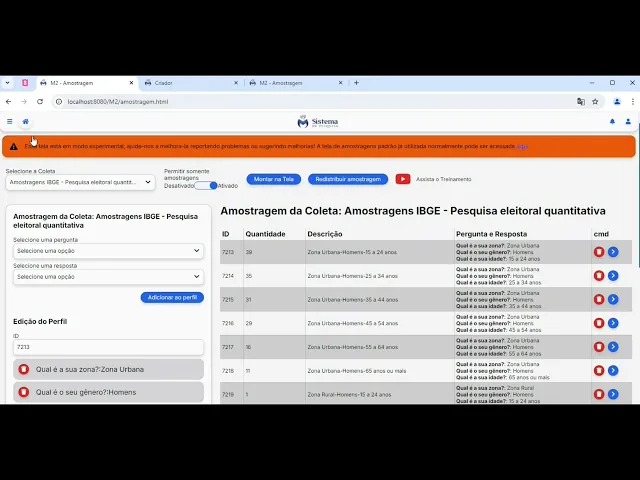Click 'Assista o Treinamento' link
The width and height of the screenshot is (640, 480).
(444, 179)
